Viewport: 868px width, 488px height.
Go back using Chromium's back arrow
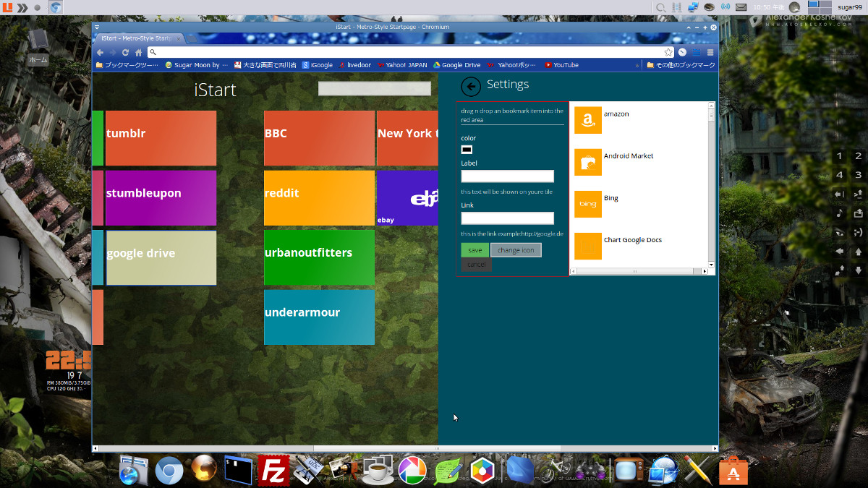101,52
